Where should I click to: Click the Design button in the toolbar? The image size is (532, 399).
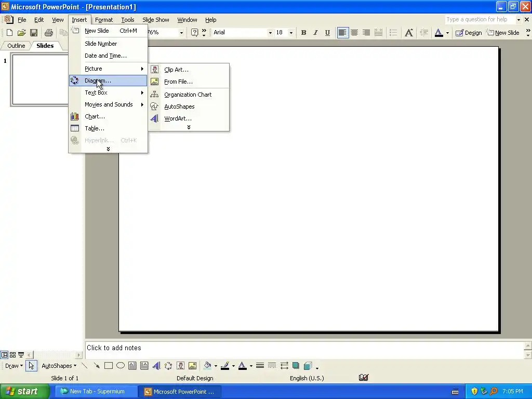pos(469,33)
